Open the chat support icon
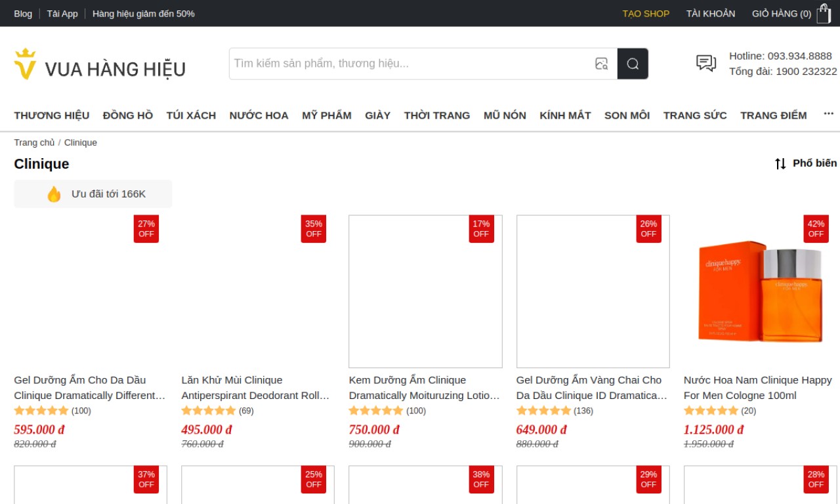The image size is (840, 504). (706, 63)
